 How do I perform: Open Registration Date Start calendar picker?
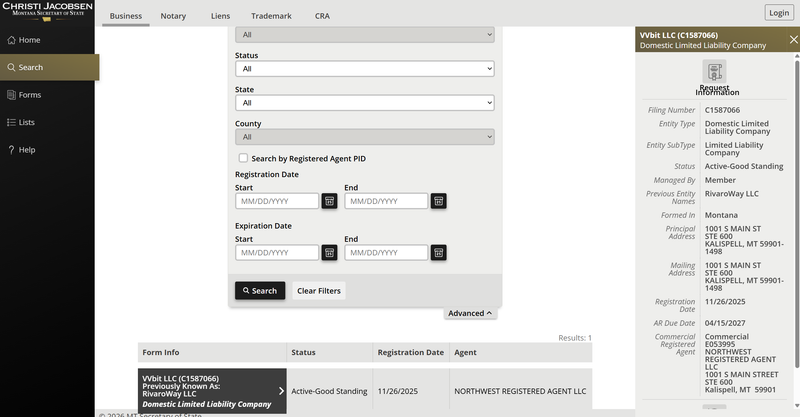click(329, 201)
